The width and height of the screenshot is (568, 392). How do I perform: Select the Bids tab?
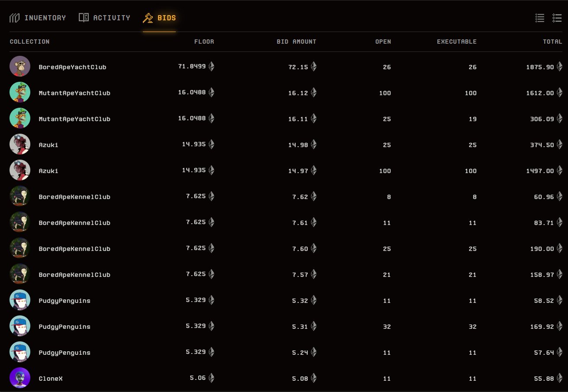(159, 18)
